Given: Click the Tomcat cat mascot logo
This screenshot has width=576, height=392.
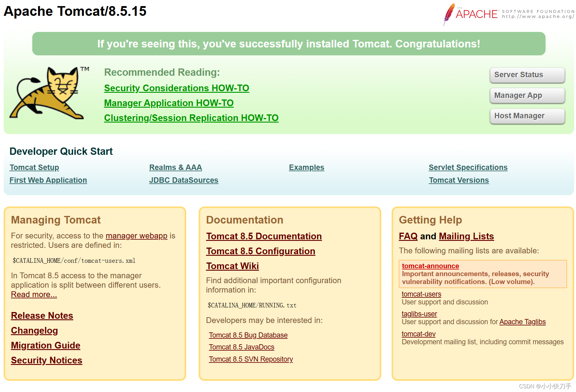Looking at the screenshot, I should (49, 93).
